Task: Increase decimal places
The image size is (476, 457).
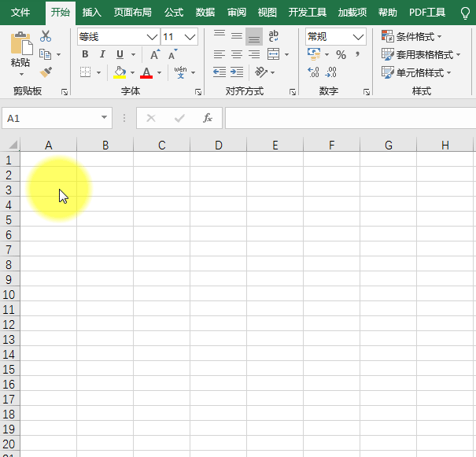Action: click(x=313, y=72)
